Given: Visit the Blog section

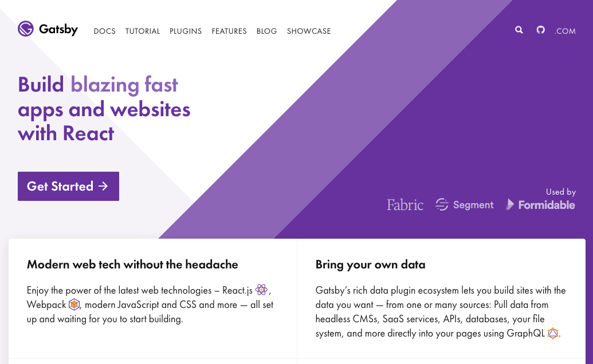Looking at the screenshot, I should point(267,31).
